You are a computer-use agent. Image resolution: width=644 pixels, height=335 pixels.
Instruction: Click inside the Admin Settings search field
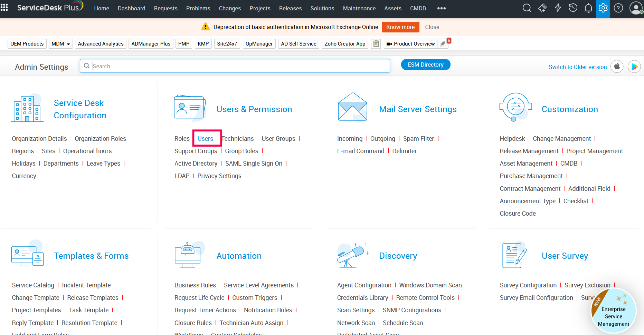[235, 66]
